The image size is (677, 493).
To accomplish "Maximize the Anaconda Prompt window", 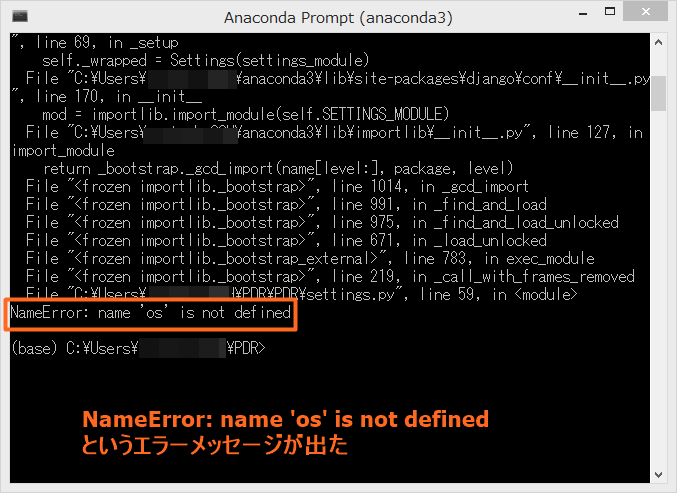I will 610,12.
